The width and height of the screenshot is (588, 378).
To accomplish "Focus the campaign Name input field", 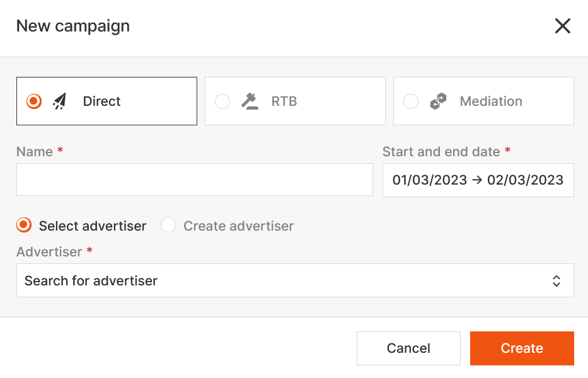I will tap(195, 180).
